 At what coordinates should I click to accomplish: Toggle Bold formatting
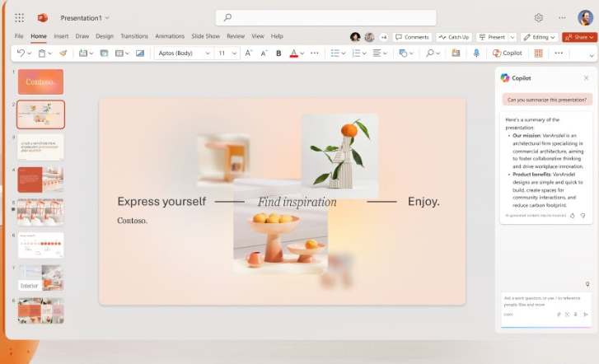point(278,54)
